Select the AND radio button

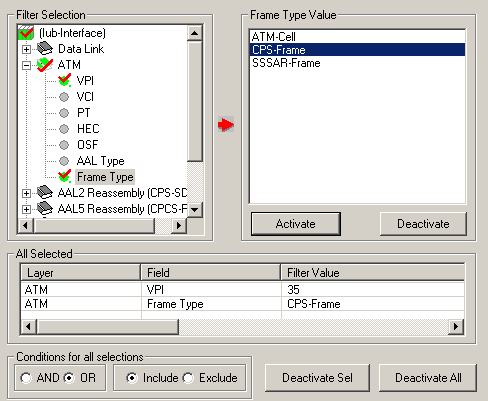tap(26, 378)
